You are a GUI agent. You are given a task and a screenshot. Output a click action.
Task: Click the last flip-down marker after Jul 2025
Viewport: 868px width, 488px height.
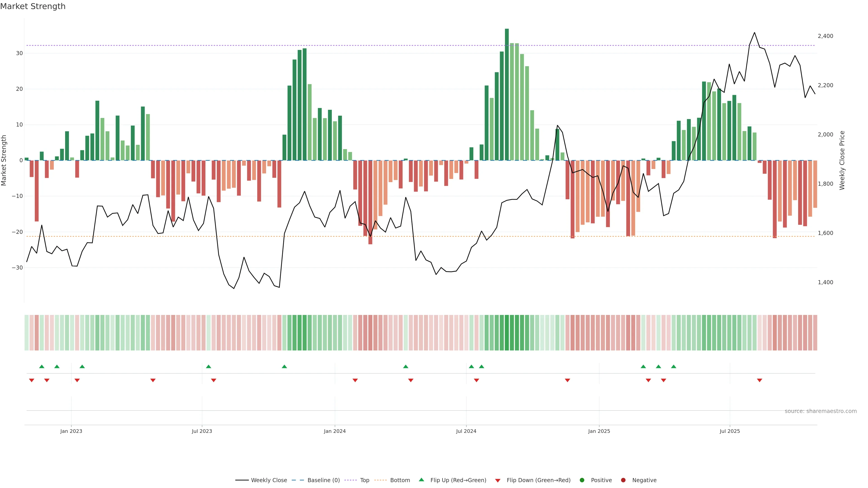click(759, 380)
